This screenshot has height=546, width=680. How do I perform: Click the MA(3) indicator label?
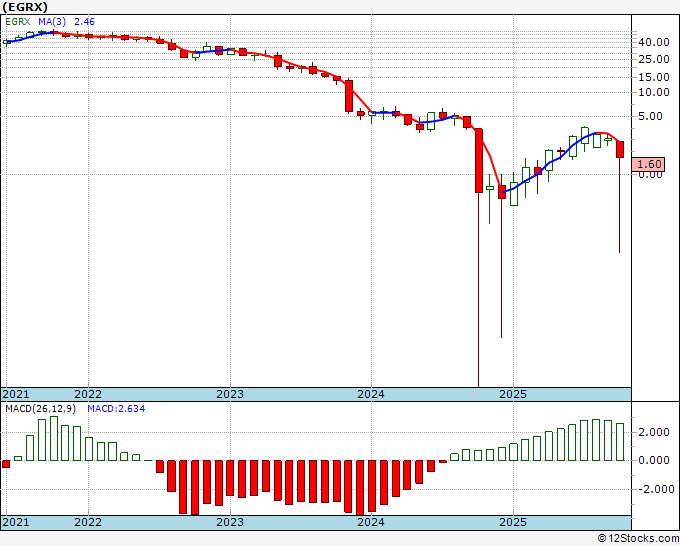52,22
